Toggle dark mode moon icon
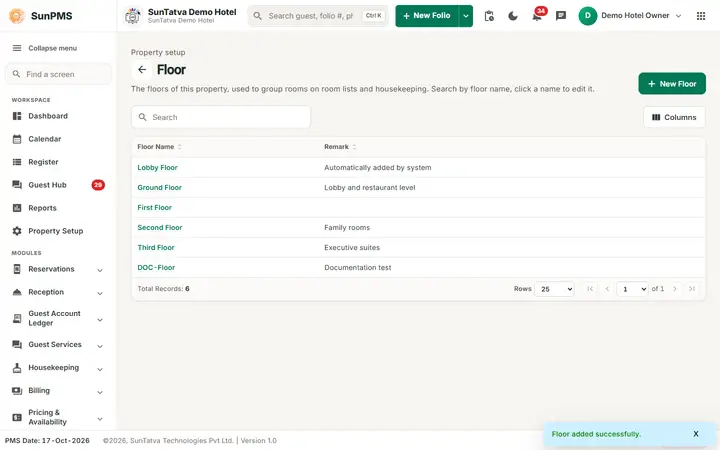 click(x=512, y=16)
